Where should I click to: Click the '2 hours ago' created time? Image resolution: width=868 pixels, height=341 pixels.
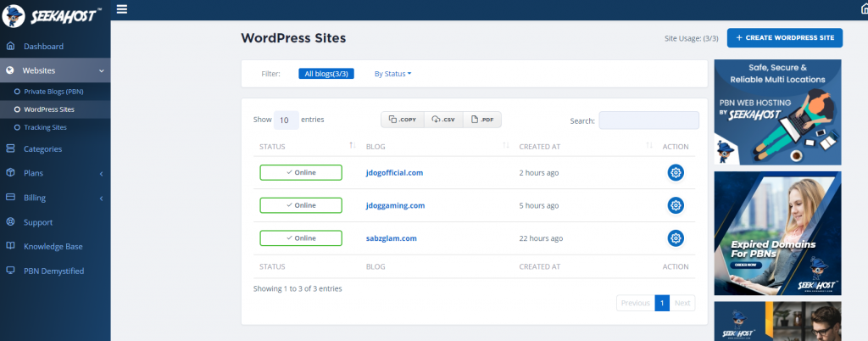(x=538, y=173)
